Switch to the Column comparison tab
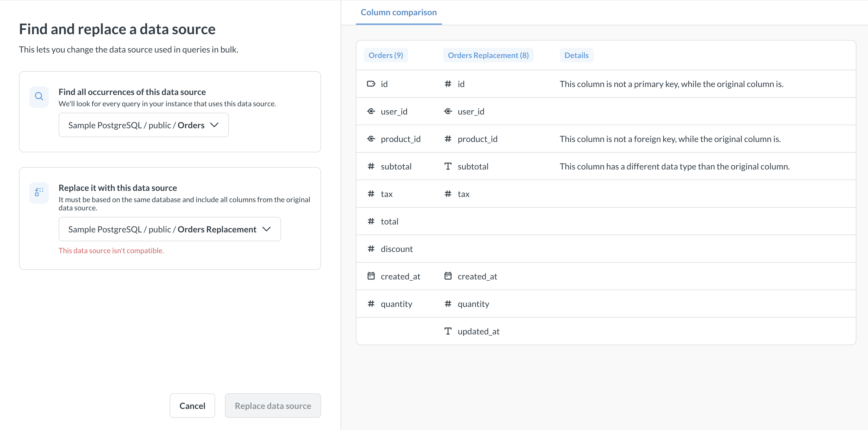This screenshot has height=430, width=868. coord(398,13)
